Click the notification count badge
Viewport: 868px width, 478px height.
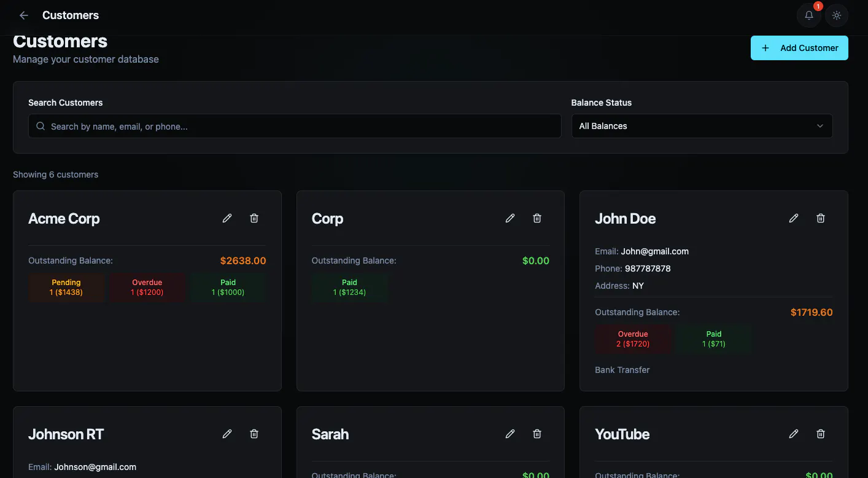[818, 6]
